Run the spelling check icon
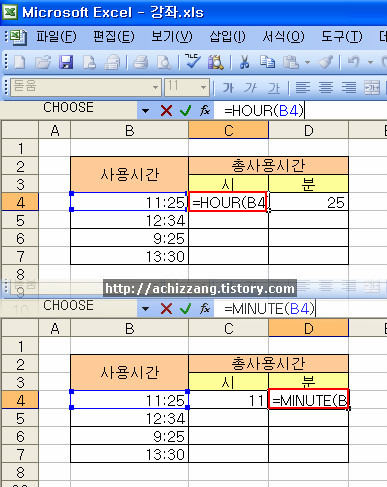387x487 pixels. click(x=192, y=61)
